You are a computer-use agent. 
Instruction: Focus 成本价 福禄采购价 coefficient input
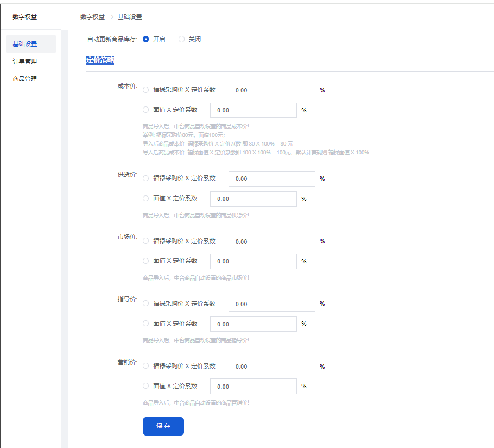tap(271, 90)
